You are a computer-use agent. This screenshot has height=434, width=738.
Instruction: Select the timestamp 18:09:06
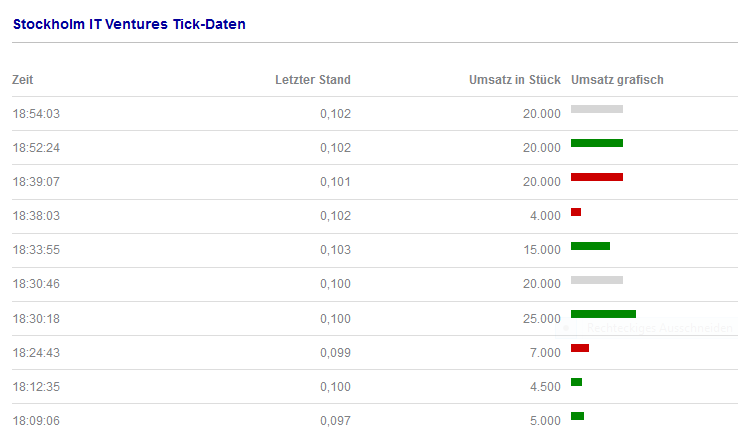(x=36, y=421)
